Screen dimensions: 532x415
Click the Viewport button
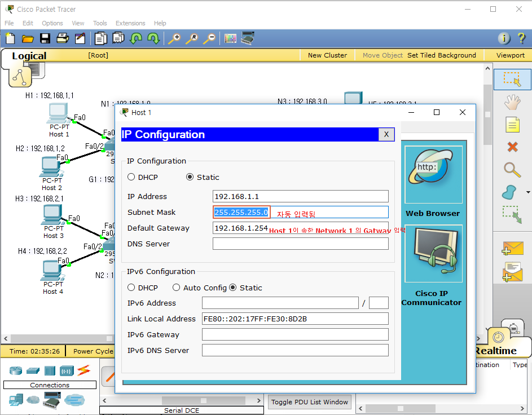(x=511, y=55)
